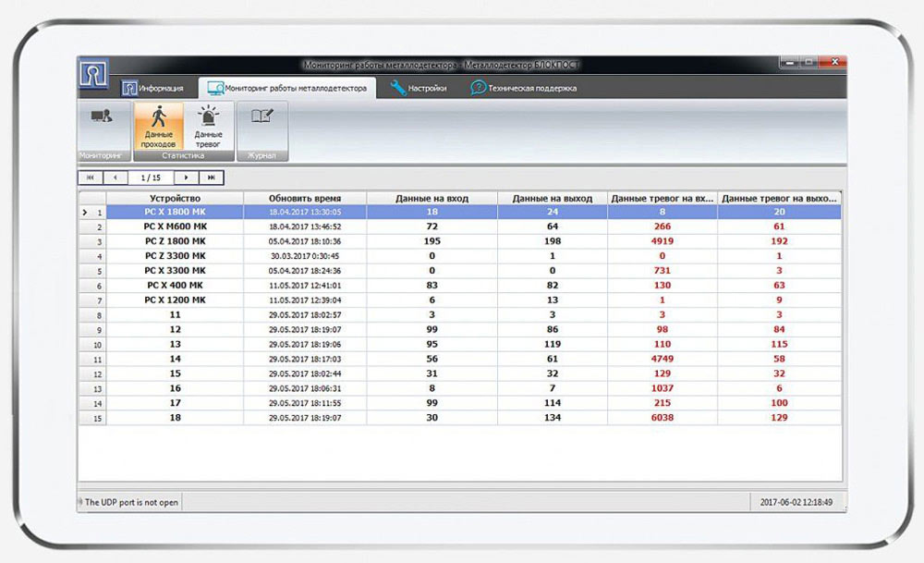Click the application logo icon
This screenshot has width=924, height=563.
coord(93,75)
